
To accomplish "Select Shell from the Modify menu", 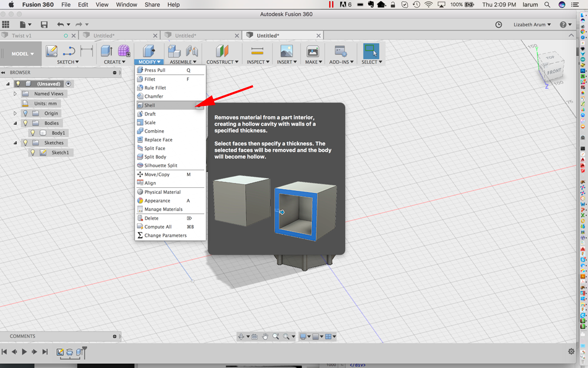I will pos(171,105).
